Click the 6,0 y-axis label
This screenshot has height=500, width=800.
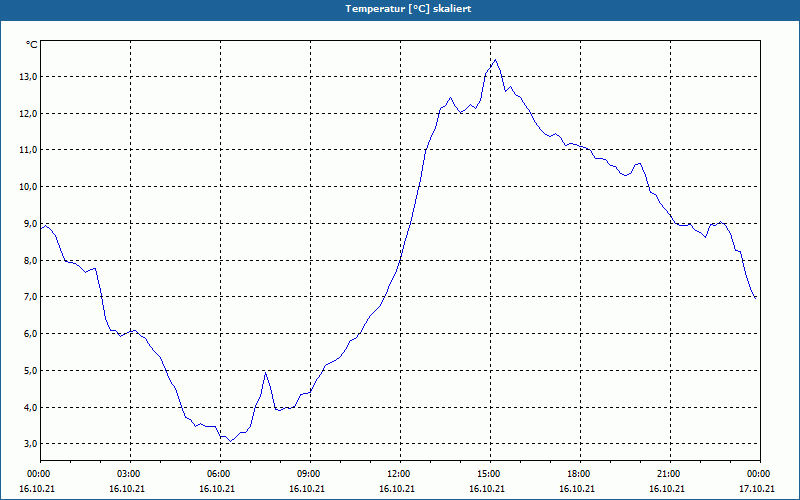(x=30, y=333)
